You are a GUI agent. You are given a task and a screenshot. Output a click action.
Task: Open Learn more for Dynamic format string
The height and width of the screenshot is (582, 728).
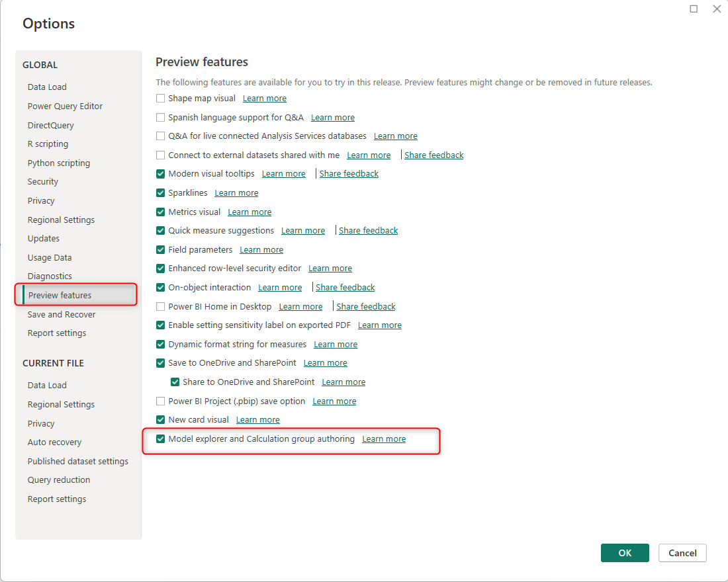pos(336,345)
